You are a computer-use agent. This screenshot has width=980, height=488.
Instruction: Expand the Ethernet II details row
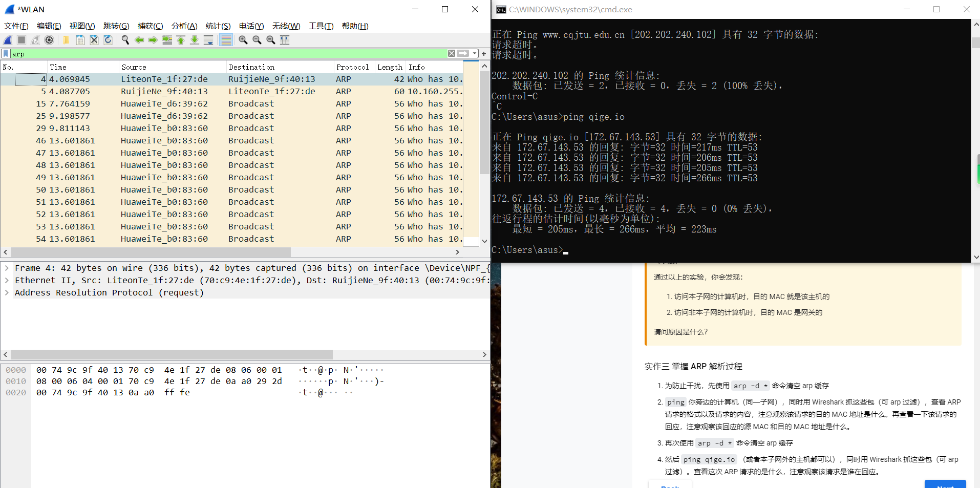click(7, 280)
